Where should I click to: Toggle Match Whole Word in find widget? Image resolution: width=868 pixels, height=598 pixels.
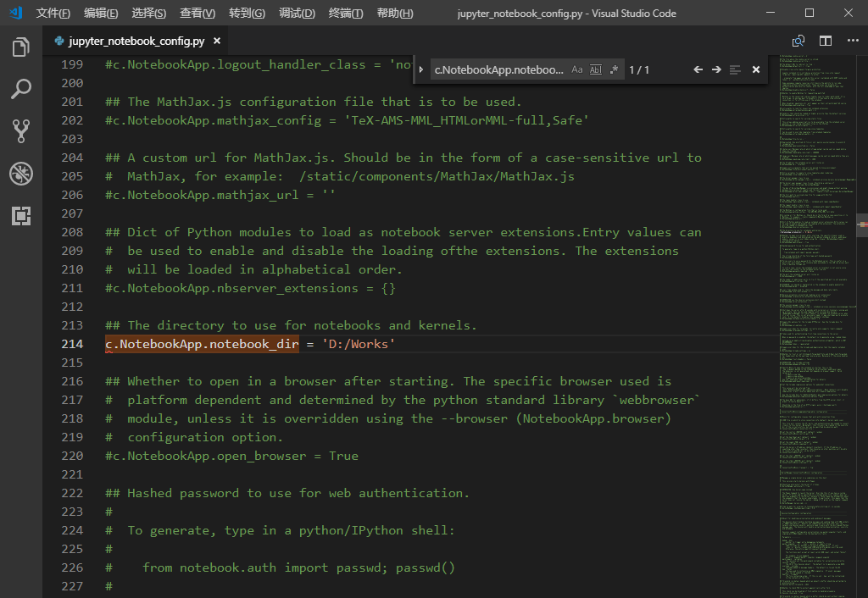click(x=596, y=69)
